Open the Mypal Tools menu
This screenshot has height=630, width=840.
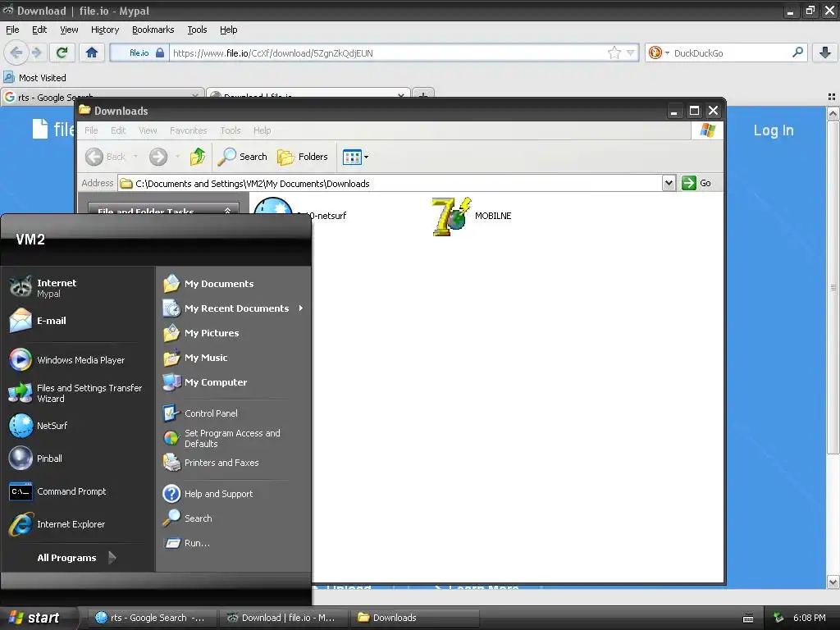pyautogui.click(x=197, y=30)
